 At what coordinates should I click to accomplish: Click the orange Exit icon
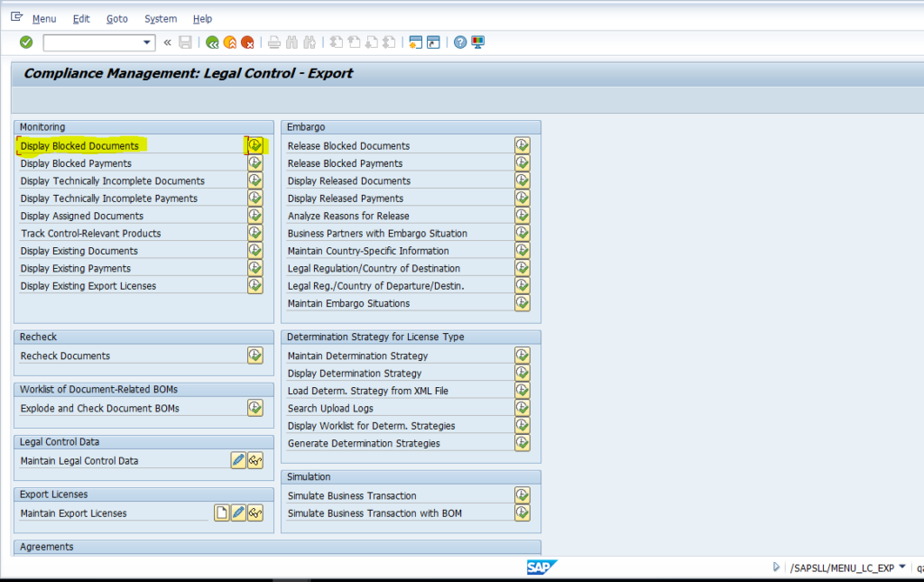[x=230, y=42]
